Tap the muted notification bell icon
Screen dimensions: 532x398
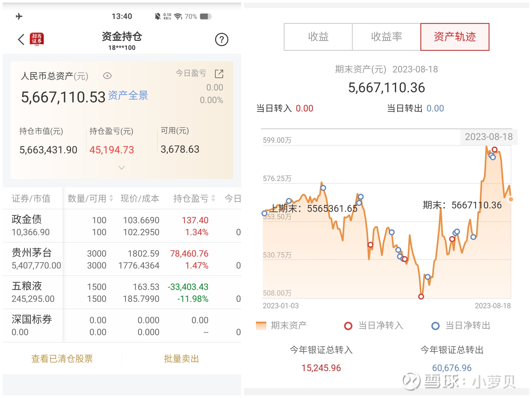(x=158, y=17)
